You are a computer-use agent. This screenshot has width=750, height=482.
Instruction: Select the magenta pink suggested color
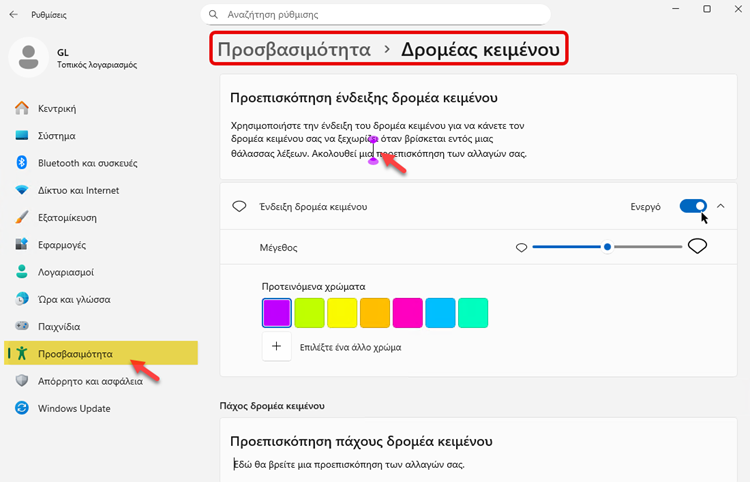(x=408, y=313)
